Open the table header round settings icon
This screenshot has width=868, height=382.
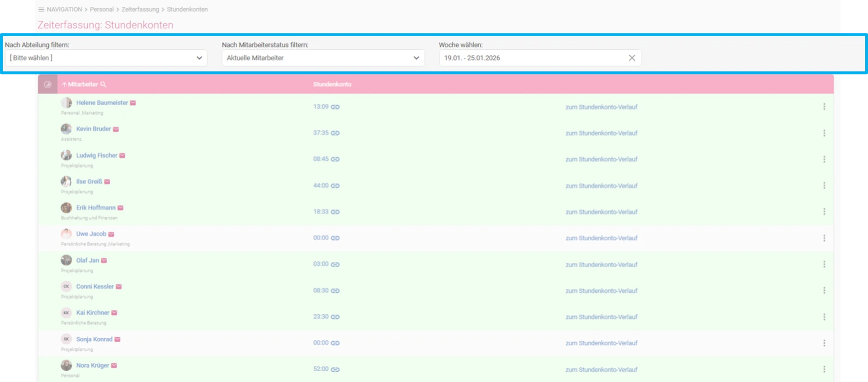pyautogui.click(x=47, y=84)
